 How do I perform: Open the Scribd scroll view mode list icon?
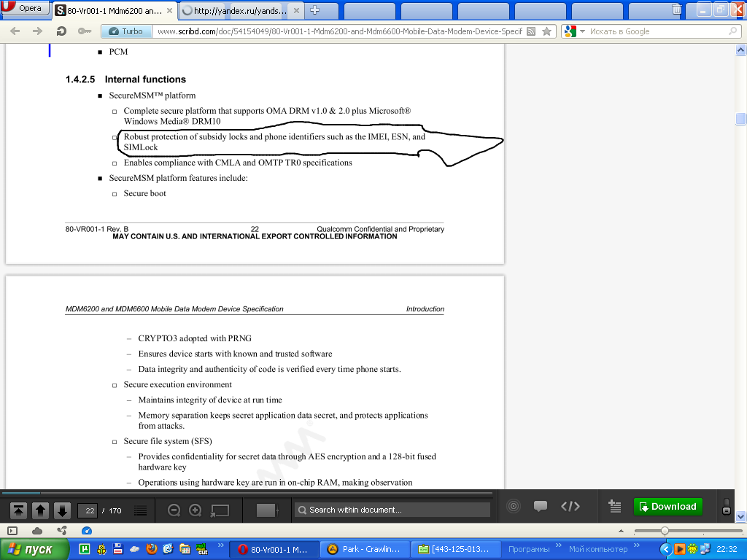pyautogui.click(x=140, y=510)
